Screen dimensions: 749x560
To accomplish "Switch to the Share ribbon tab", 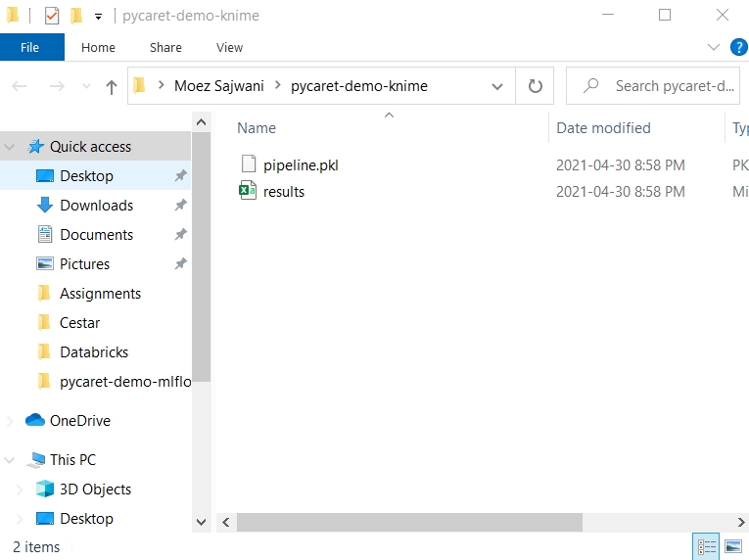I will pos(165,47).
